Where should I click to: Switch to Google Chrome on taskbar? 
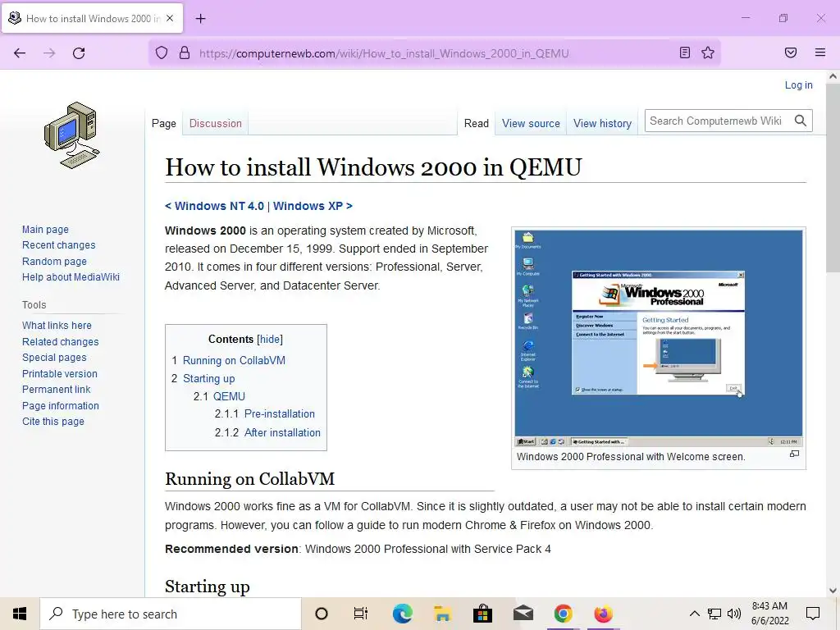tap(563, 614)
